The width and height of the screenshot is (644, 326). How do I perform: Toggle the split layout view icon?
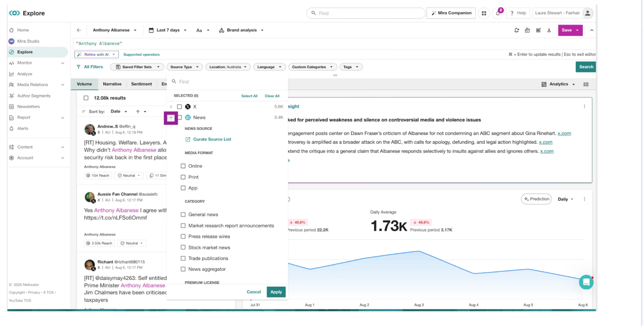pos(585,84)
